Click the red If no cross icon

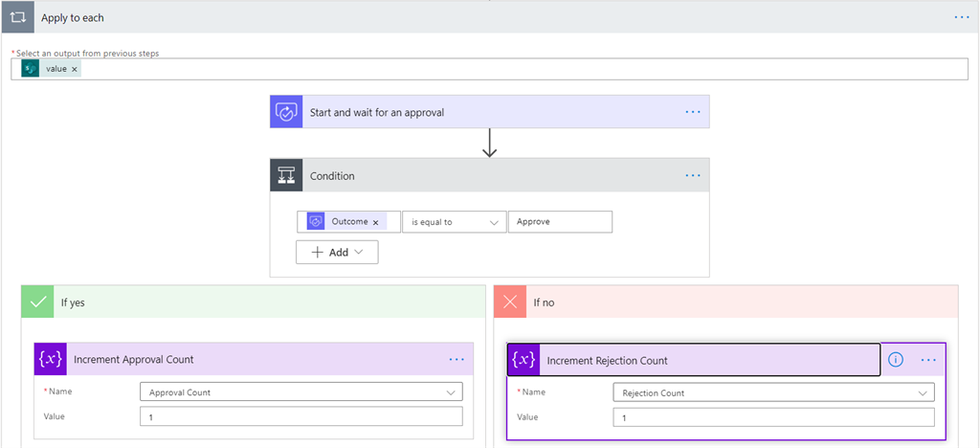click(x=511, y=302)
